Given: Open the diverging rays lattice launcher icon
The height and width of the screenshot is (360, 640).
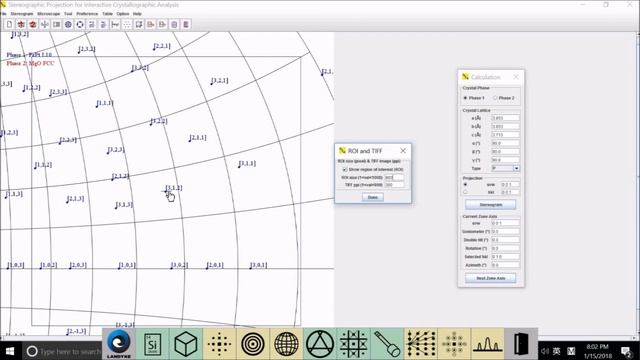Looking at the screenshot, I should pyautogui.click(x=420, y=344).
